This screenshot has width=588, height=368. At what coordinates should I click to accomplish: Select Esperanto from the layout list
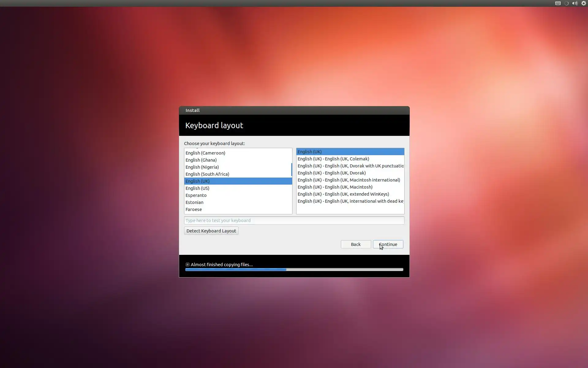pos(196,195)
